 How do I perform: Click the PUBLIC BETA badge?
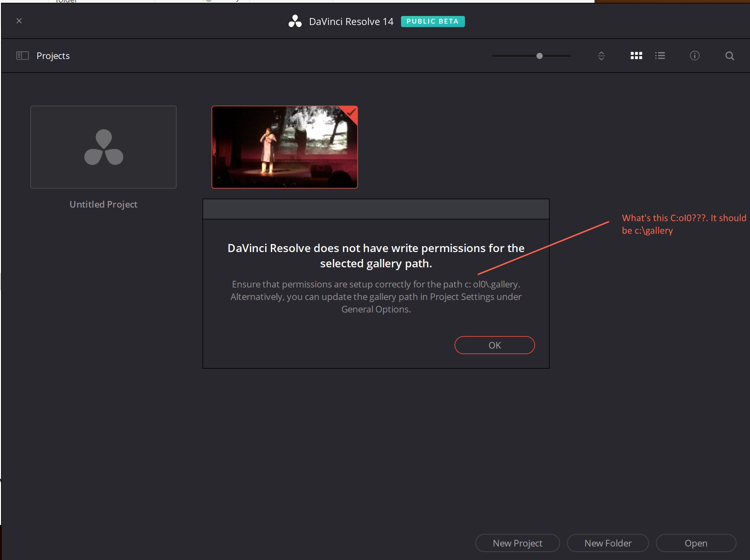(433, 21)
